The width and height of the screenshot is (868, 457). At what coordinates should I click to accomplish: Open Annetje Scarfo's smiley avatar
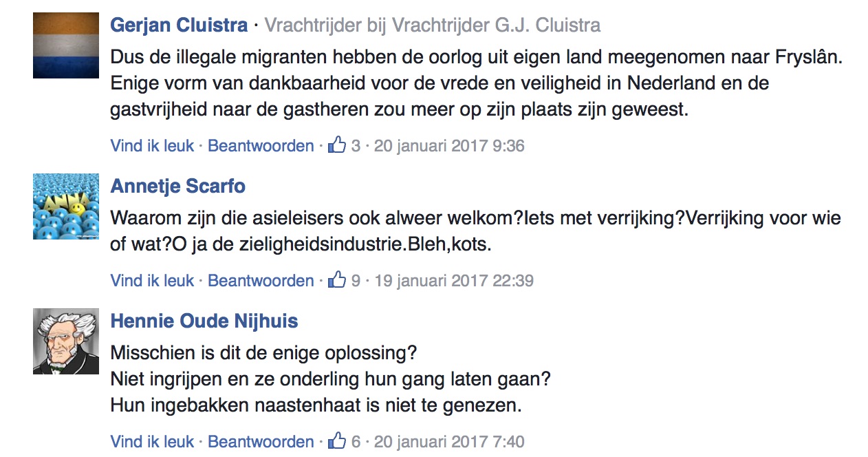coord(66,206)
